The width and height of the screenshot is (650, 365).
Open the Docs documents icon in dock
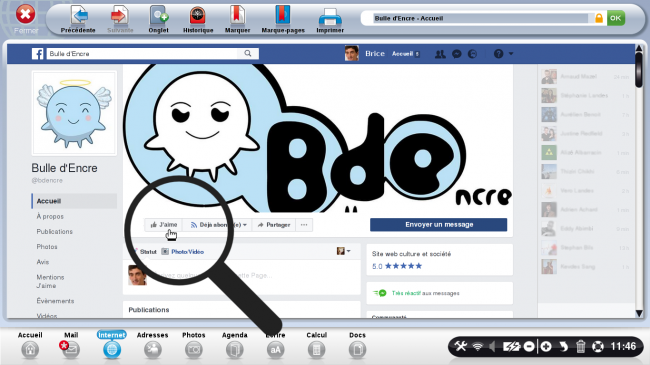click(x=357, y=350)
